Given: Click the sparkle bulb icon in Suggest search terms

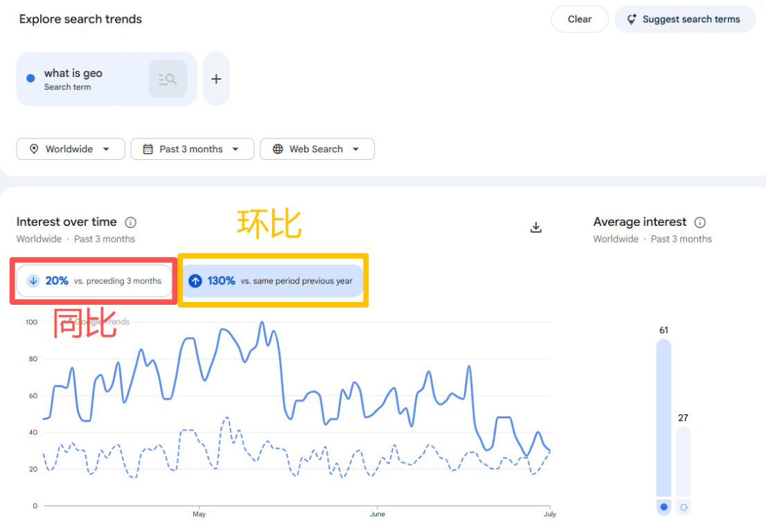Looking at the screenshot, I should click(x=632, y=19).
